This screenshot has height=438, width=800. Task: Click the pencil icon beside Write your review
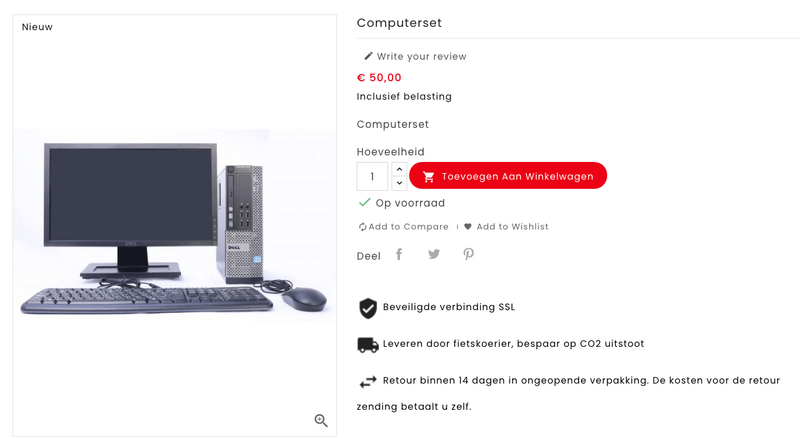coord(368,56)
